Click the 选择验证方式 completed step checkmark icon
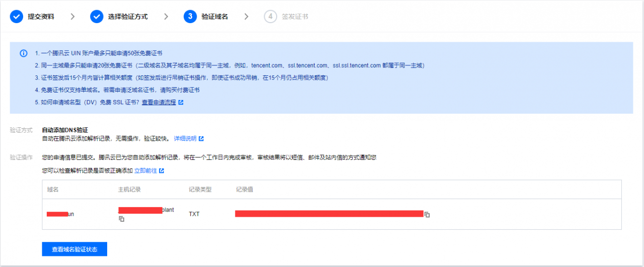644x267 pixels. tap(97, 17)
